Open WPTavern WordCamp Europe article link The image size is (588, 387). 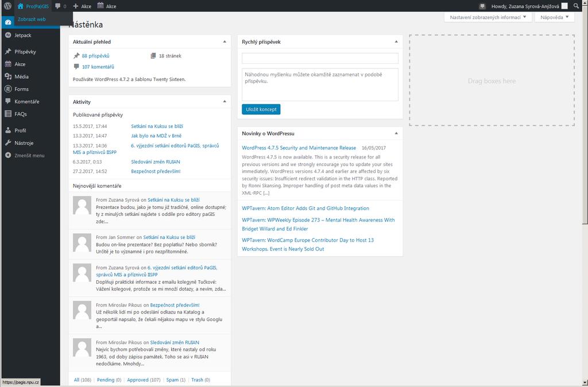308,245
